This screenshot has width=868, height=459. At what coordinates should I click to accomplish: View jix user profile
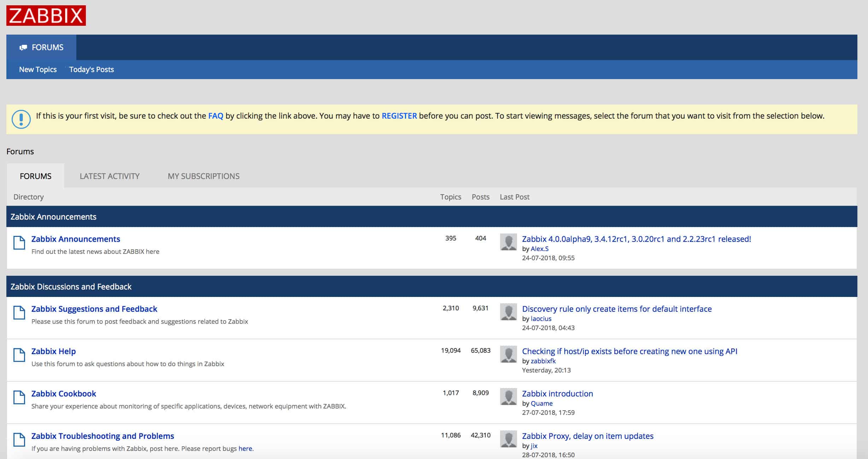point(534,446)
